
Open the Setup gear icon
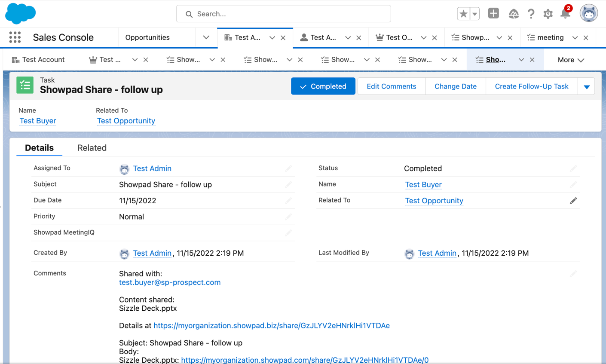pyautogui.click(x=548, y=13)
